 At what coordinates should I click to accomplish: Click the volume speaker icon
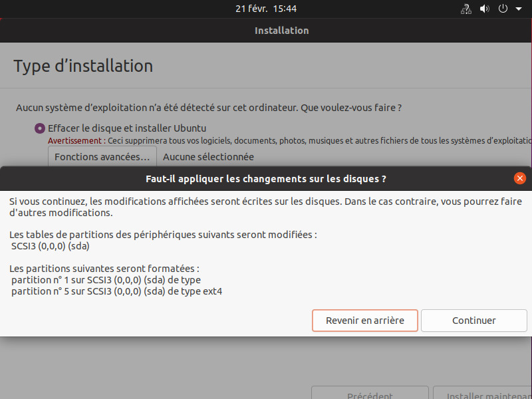click(x=484, y=9)
